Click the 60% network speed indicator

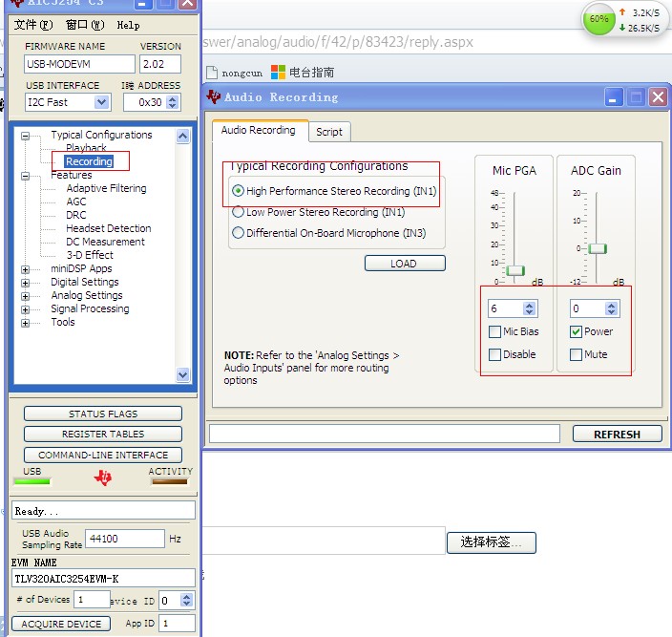click(x=598, y=19)
